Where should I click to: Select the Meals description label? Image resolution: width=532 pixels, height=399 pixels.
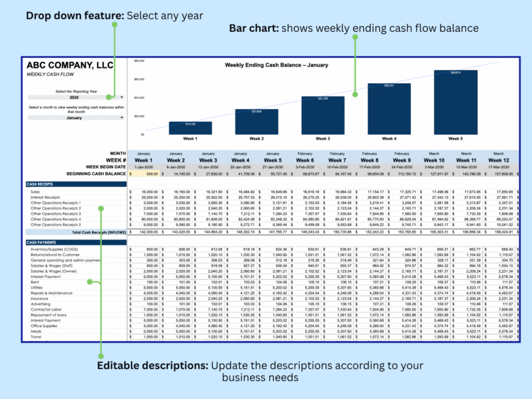click(36, 331)
